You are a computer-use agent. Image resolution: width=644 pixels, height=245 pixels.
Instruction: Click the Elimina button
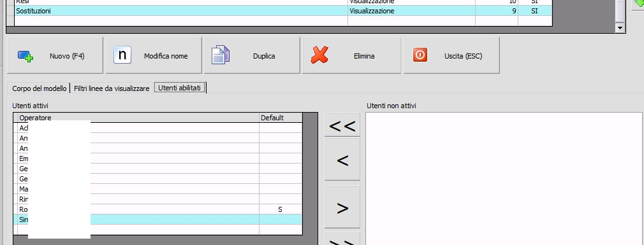tap(351, 55)
